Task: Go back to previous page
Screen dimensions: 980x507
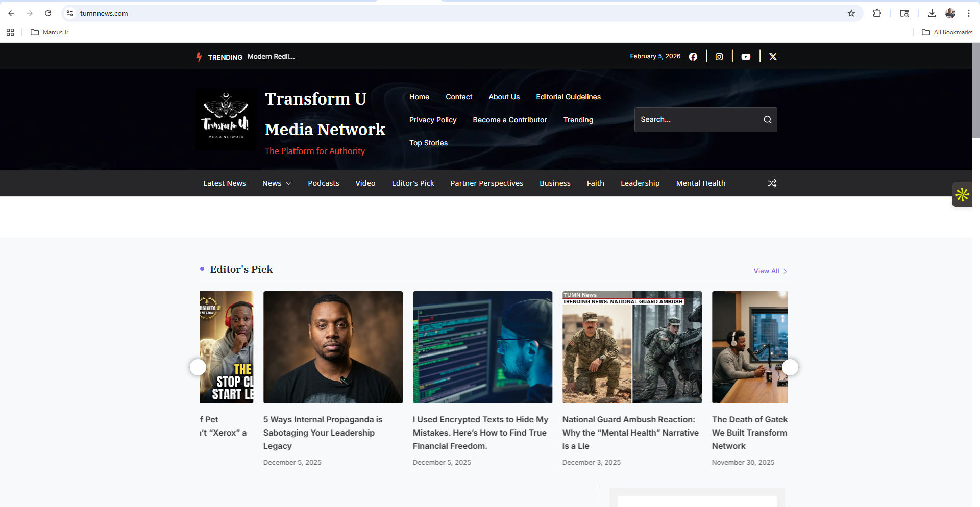Action: (11, 13)
